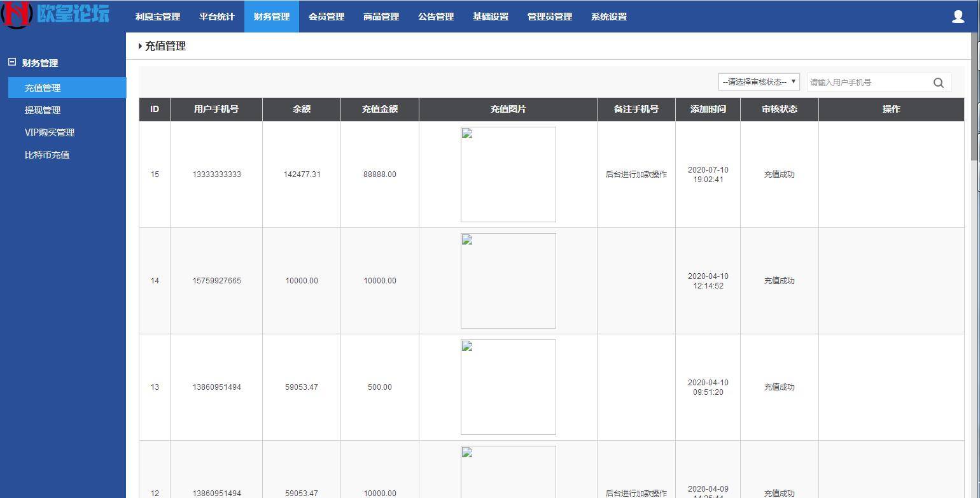Click the broken image thumbnail for record 14
This screenshot has height=498, width=980.
click(508, 280)
